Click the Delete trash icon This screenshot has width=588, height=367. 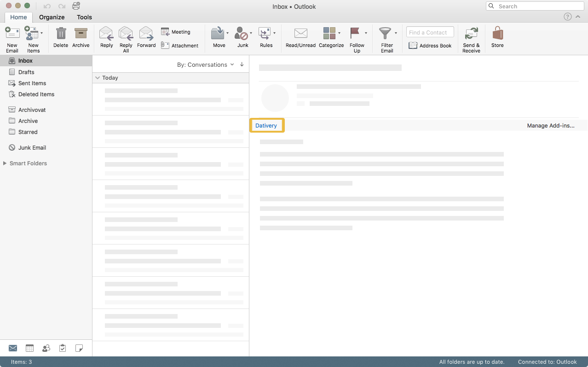click(x=61, y=34)
